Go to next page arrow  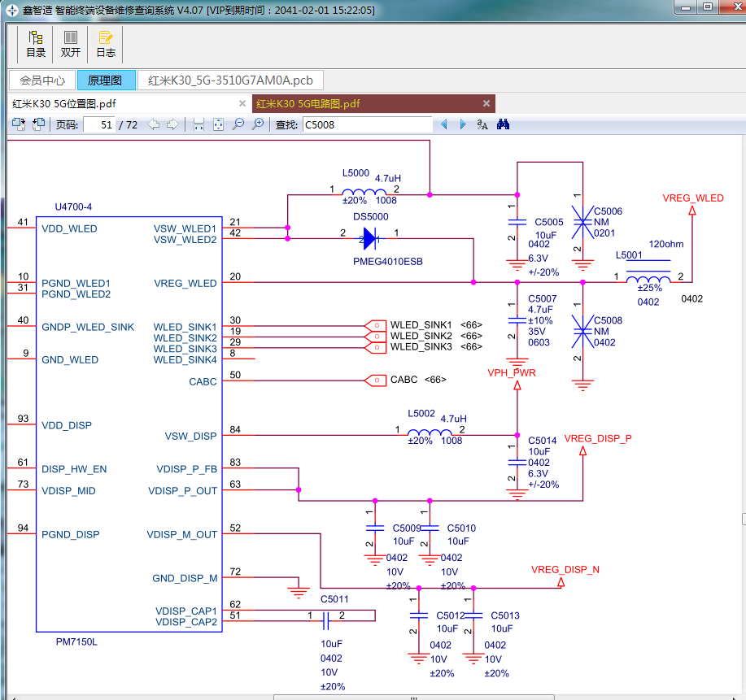[x=172, y=124]
